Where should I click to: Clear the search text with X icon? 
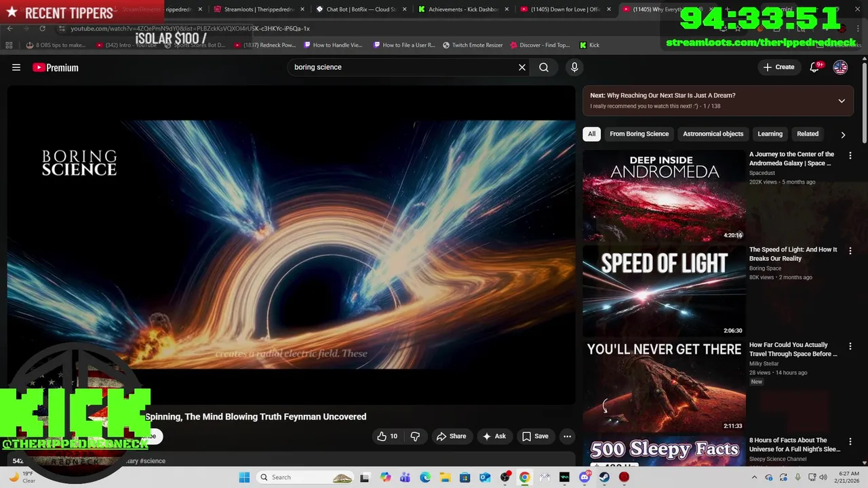click(522, 67)
